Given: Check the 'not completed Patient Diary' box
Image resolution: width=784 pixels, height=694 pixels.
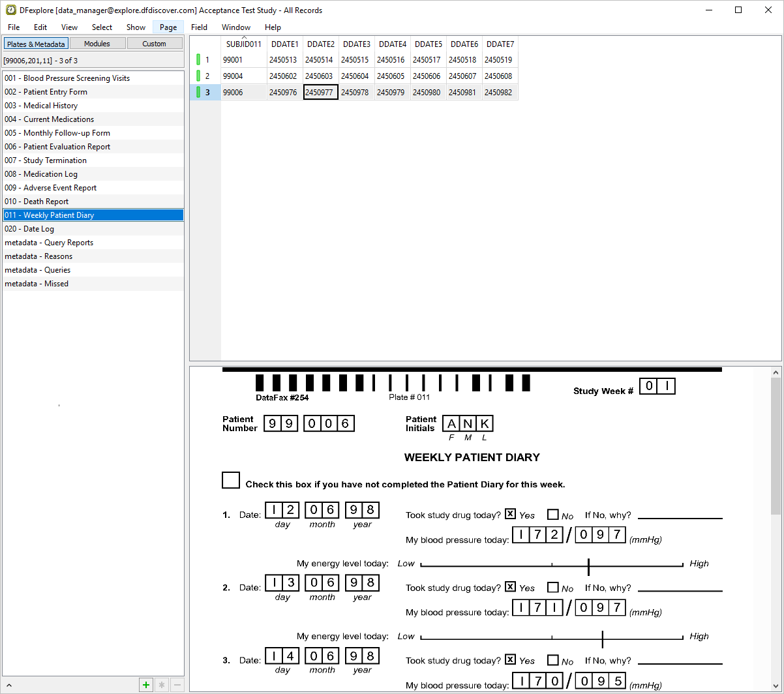Looking at the screenshot, I should tap(231, 481).
